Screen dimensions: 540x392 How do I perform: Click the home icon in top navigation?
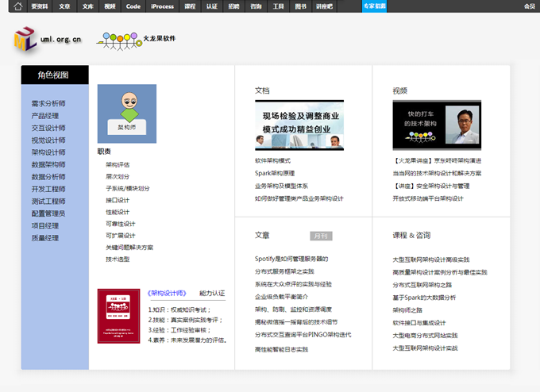pyautogui.click(x=16, y=6)
